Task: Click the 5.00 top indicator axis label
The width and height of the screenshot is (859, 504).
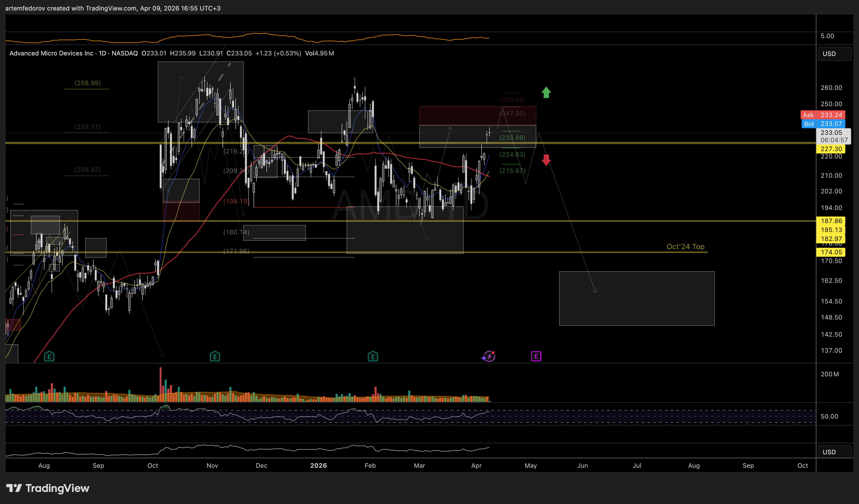Action: [x=827, y=36]
